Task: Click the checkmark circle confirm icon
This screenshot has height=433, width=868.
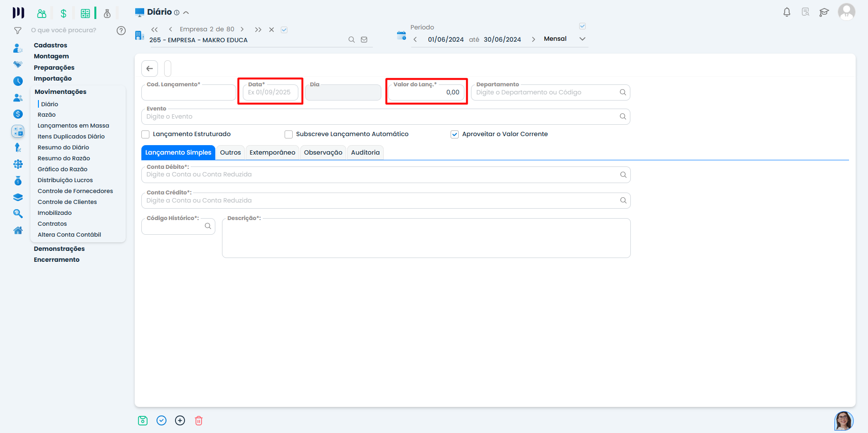Action: point(162,421)
